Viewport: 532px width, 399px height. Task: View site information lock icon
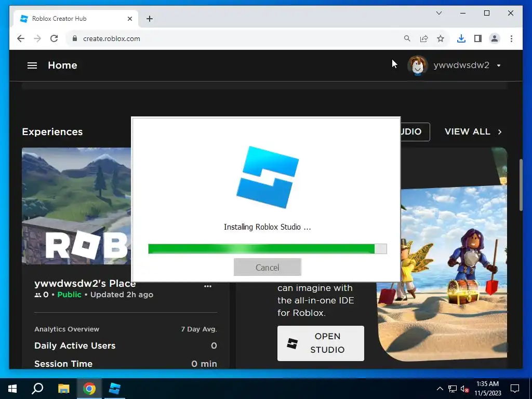75,38
